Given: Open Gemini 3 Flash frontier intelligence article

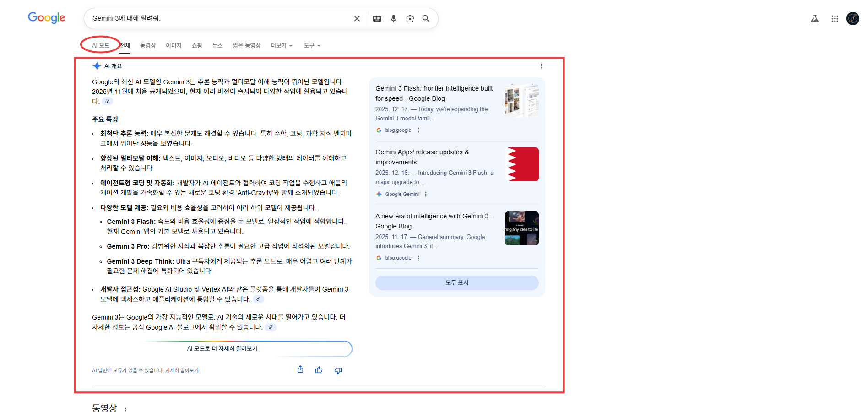Looking at the screenshot, I should tap(434, 93).
